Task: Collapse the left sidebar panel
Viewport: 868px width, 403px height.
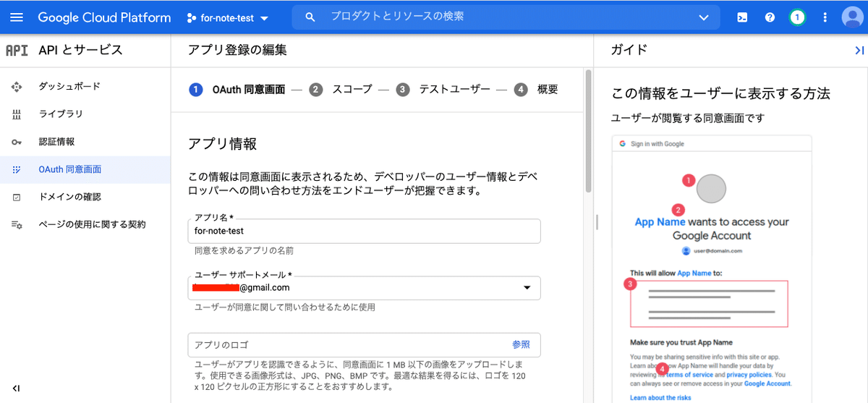Action: tap(16, 389)
